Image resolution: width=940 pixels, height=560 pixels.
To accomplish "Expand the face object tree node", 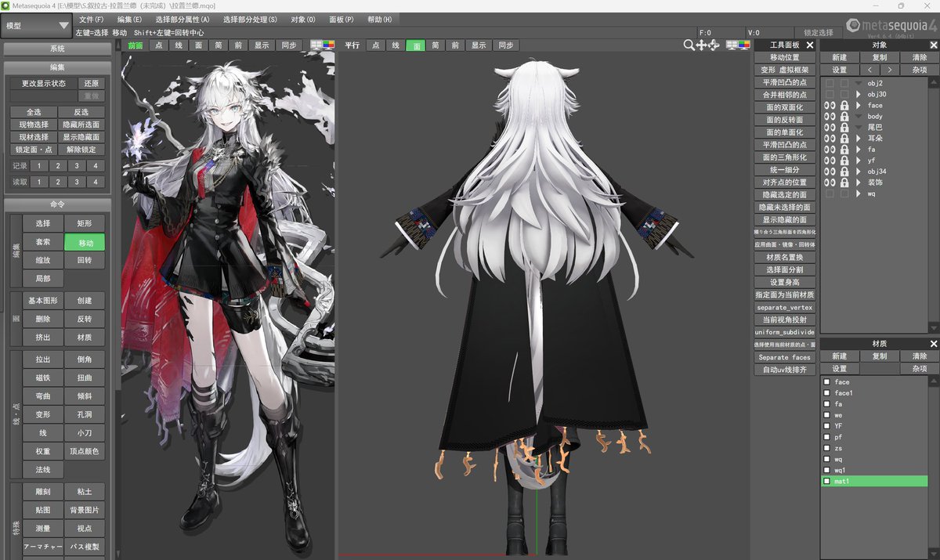I will coord(859,105).
